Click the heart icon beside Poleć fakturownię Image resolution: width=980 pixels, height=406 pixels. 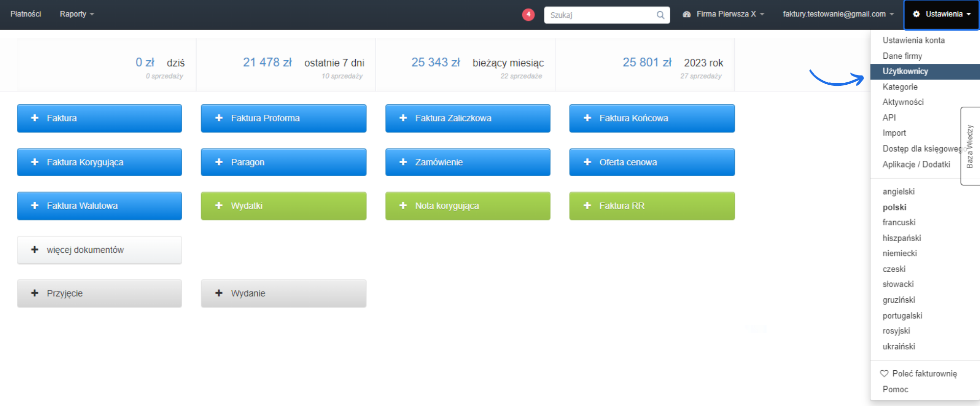(885, 373)
